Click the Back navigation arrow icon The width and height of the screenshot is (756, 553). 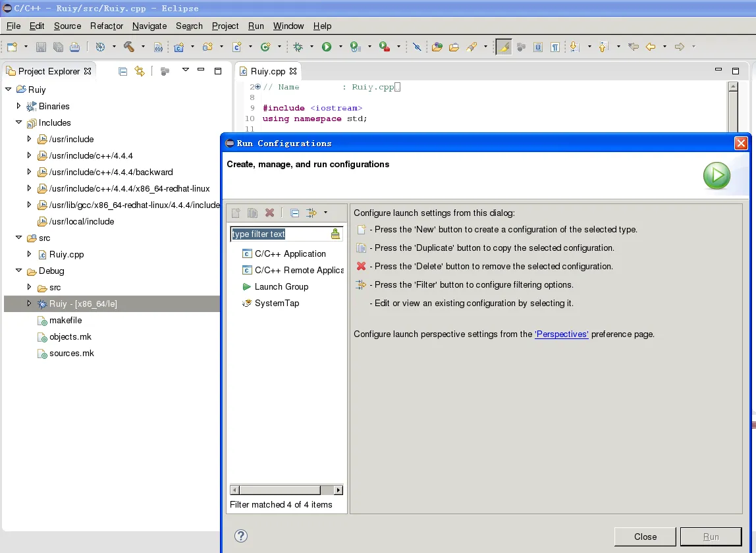click(x=651, y=47)
